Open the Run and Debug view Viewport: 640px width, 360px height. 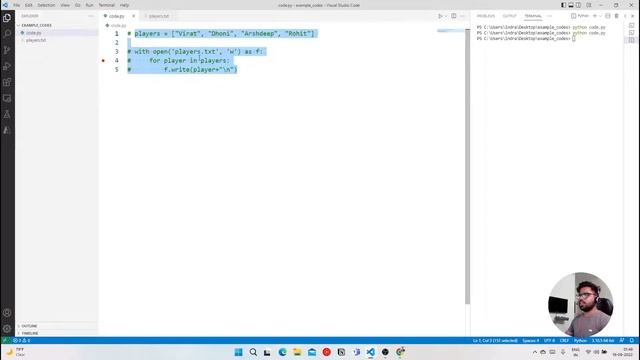click(7, 66)
